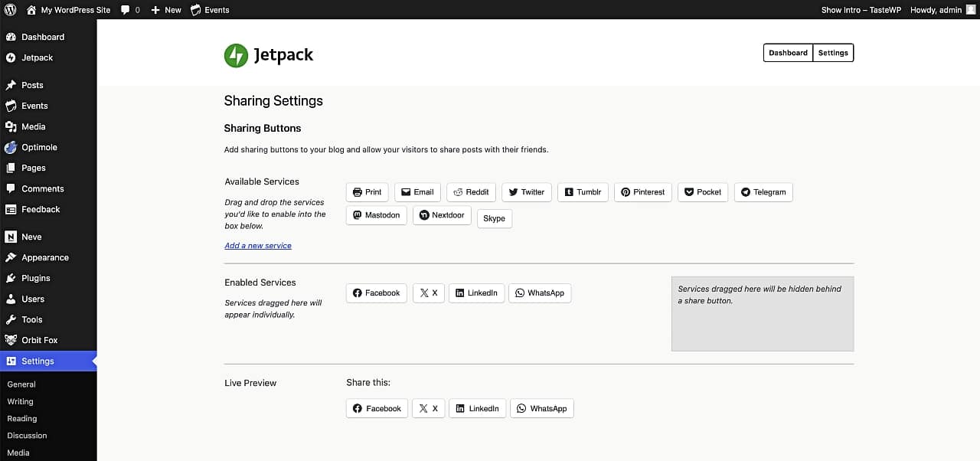Click WhatsApp share button in Live Preview
The image size is (980, 461).
point(542,409)
